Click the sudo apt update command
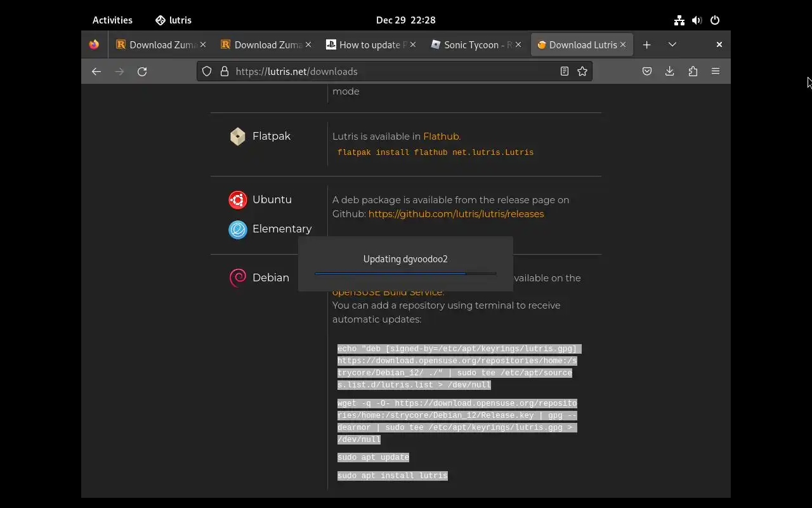 pos(373,457)
